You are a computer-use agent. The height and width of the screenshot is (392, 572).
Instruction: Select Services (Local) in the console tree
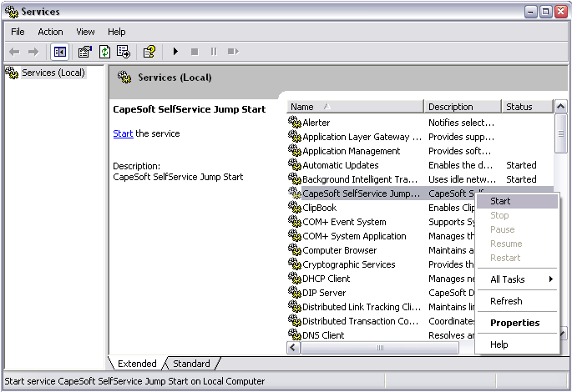[x=53, y=73]
